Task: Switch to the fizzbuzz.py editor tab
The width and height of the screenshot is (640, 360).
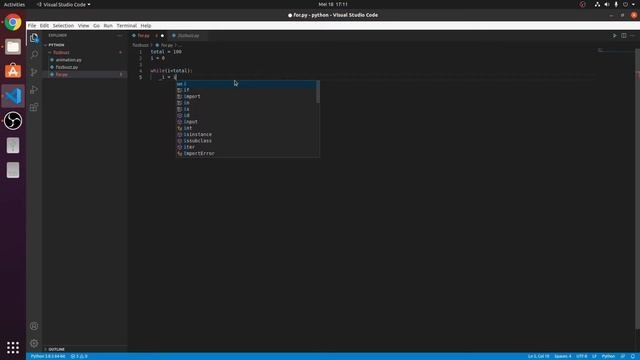Action: pos(188,36)
